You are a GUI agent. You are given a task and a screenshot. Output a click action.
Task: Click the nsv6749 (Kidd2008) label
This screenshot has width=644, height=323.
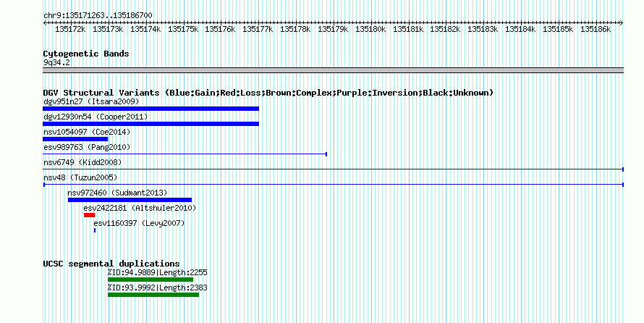pyautogui.click(x=82, y=162)
